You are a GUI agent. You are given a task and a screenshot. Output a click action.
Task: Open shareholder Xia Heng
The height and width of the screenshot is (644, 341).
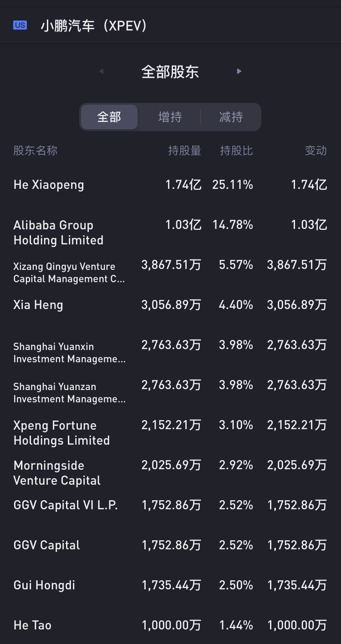(38, 305)
